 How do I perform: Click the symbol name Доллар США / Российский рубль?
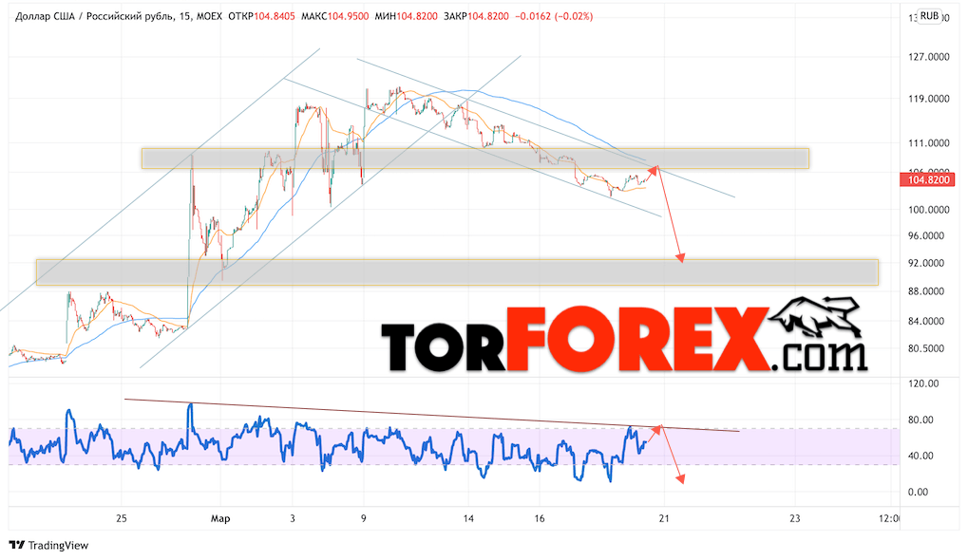tap(81, 16)
